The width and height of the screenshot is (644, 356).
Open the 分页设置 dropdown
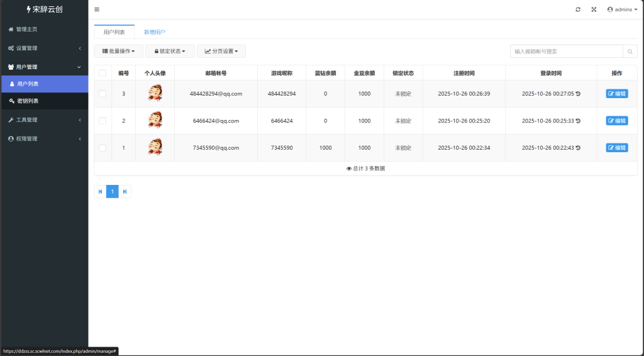tap(221, 52)
